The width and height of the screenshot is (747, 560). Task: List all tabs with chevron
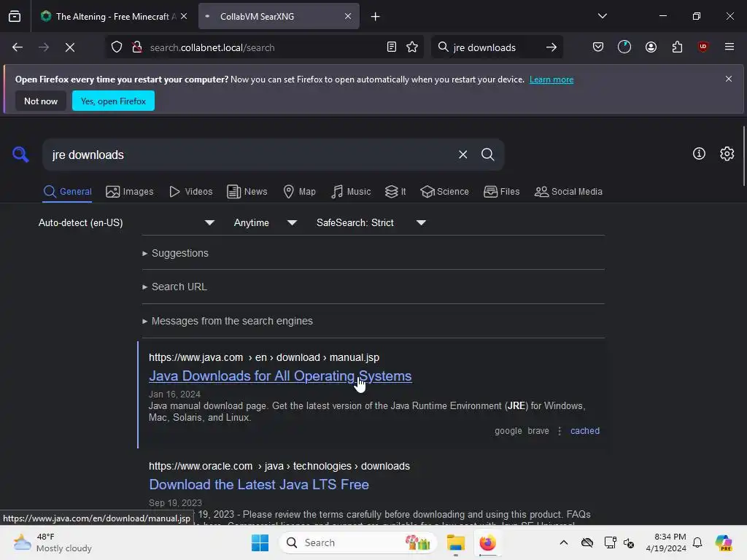click(602, 16)
